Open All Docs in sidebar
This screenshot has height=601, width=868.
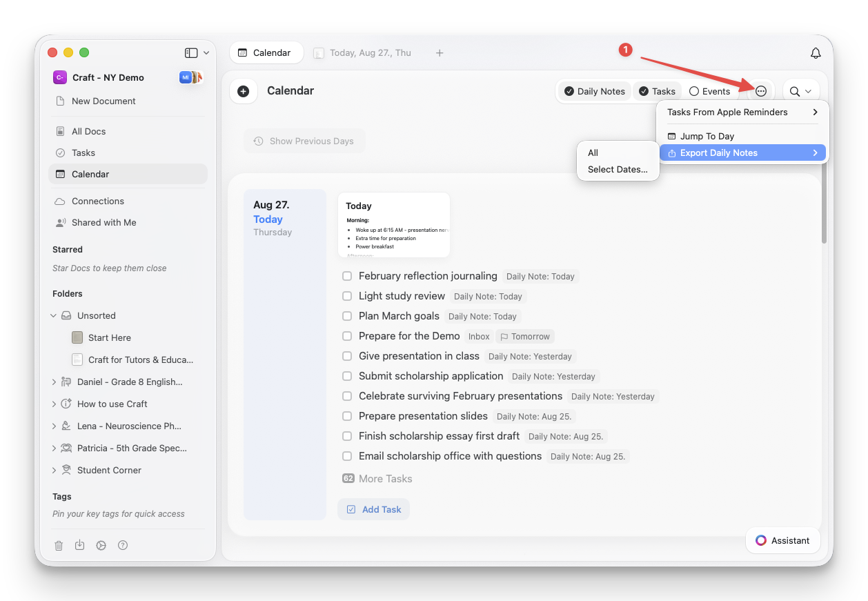128,131
